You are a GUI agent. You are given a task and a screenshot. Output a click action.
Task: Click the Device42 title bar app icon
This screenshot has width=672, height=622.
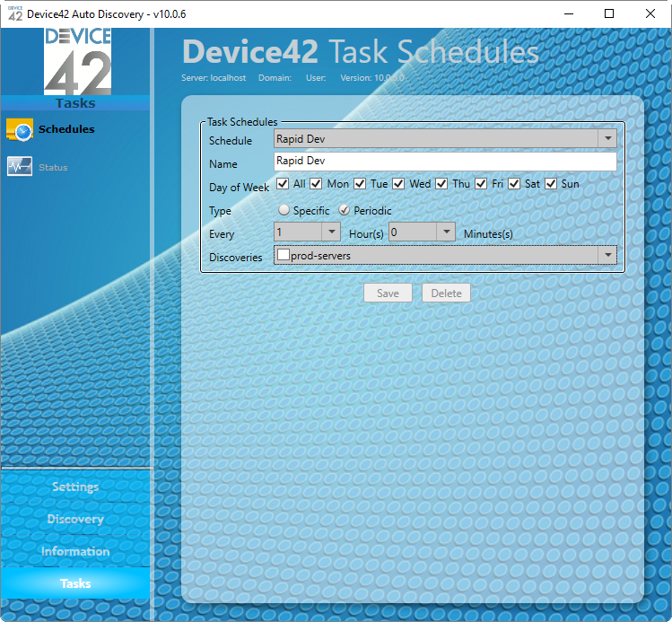click(15, 13)
